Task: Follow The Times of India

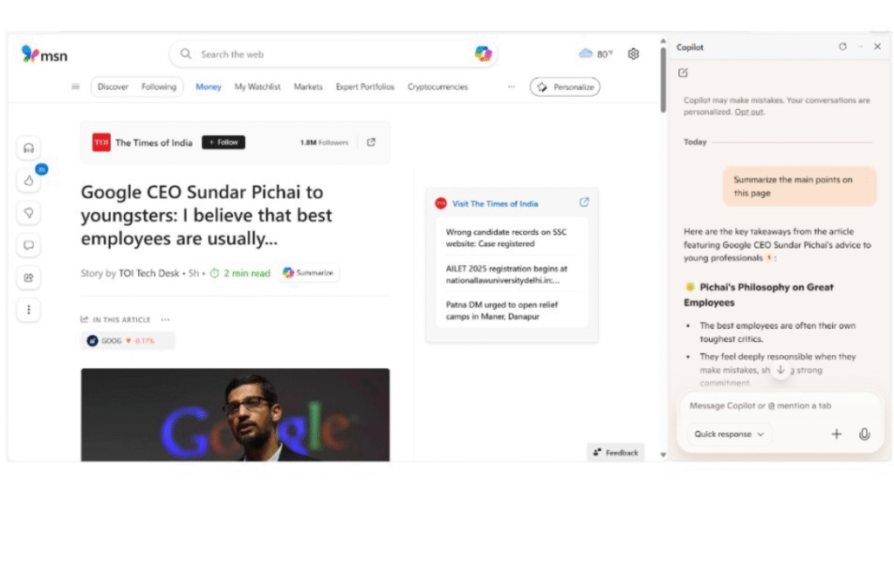Action: tap(223, 141)
